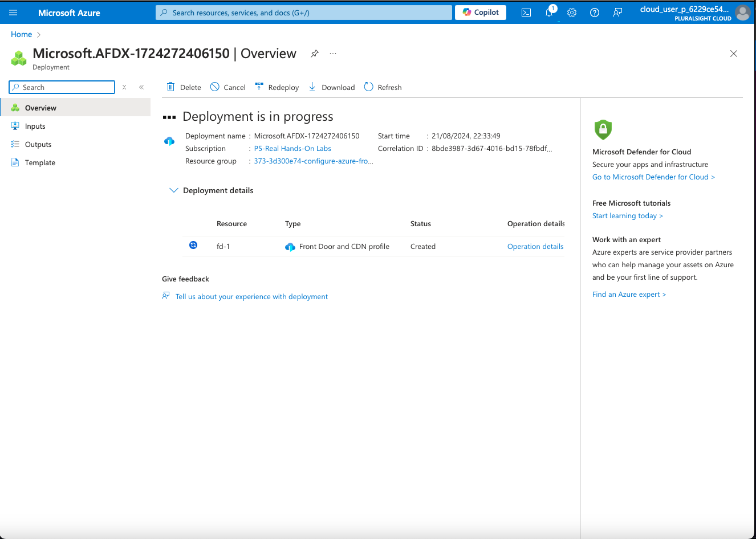Click Start learning today link

[628, 215]
